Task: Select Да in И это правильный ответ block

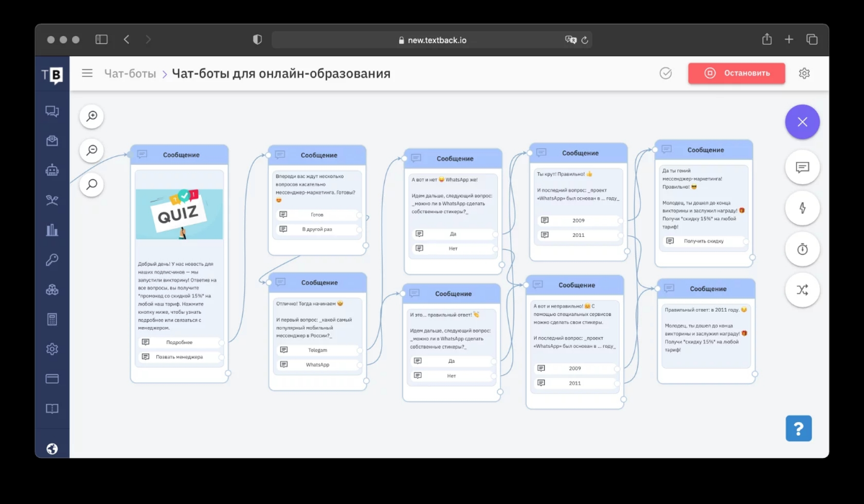Action: (x=451, y=361)
